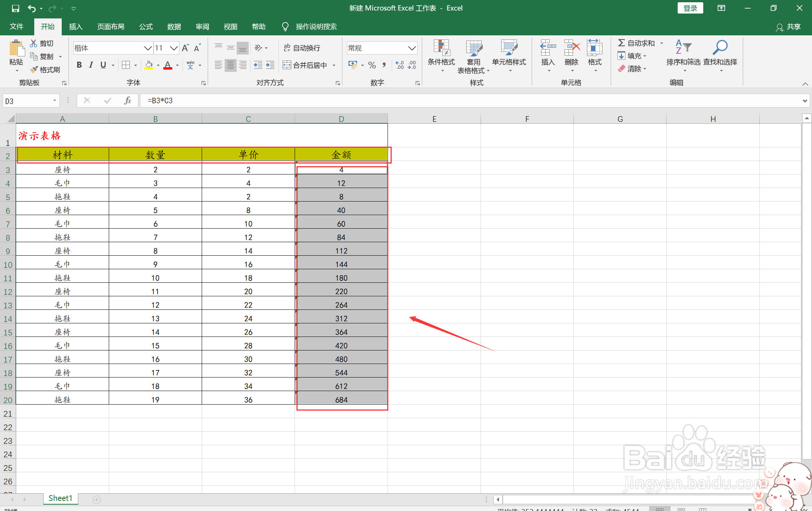Click the Format Painter brush icon
Viewport: 812px width, 511px height.
coord(35,70)
